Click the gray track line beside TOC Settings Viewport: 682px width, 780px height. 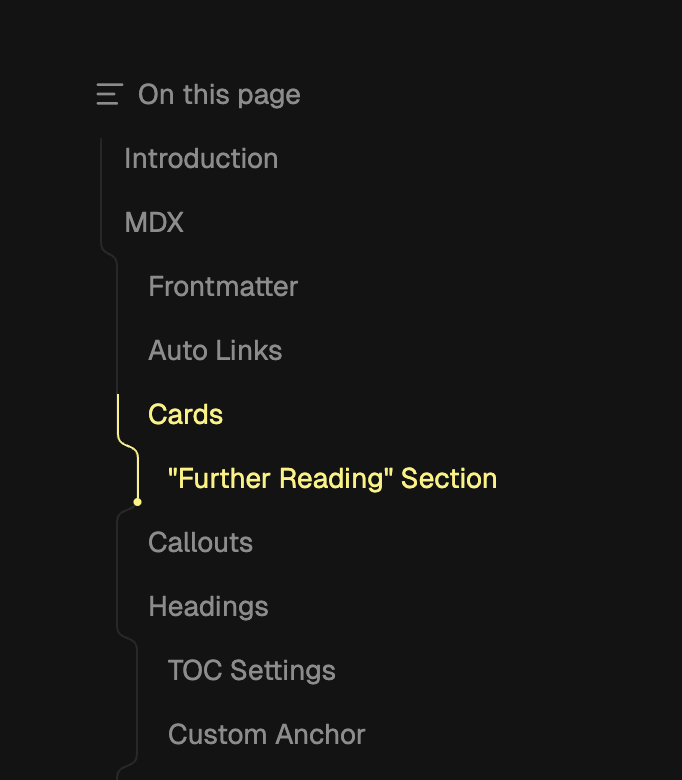(x=137, y=671)
